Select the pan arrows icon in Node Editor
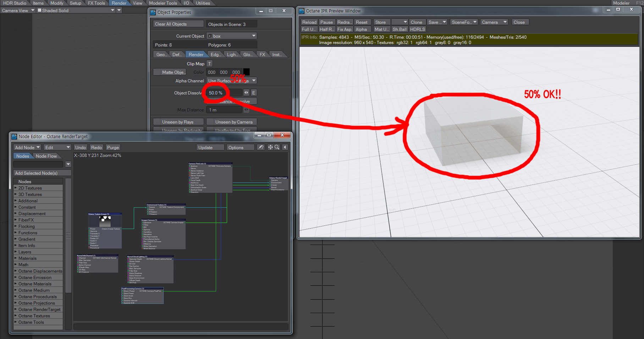The height and width of the screenshot is (339, 644). click(270, 147)
